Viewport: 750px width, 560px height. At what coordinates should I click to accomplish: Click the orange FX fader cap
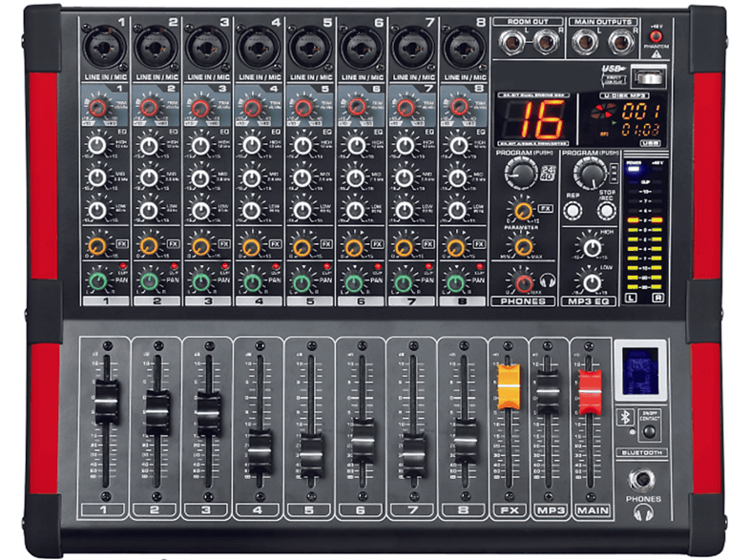point(509,388)
